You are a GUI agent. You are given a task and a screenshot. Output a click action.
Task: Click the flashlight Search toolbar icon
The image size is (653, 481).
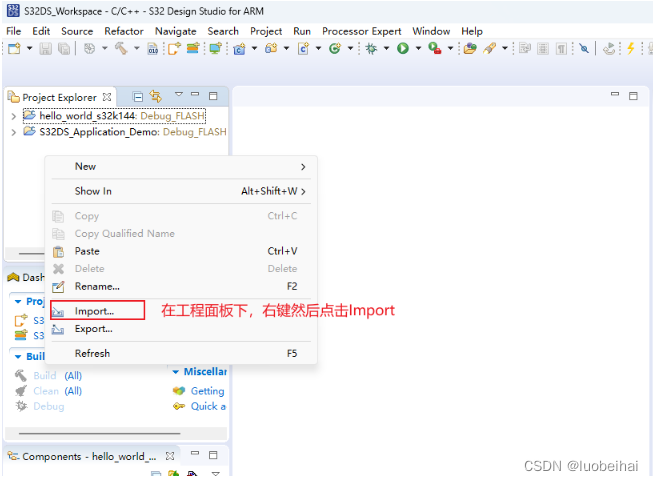[490, 48]
